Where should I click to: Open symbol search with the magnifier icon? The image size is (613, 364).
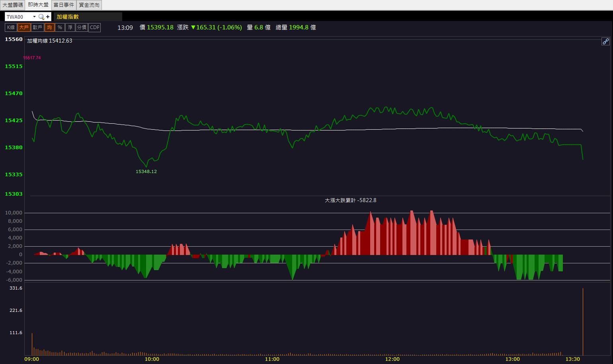point(41,17)
